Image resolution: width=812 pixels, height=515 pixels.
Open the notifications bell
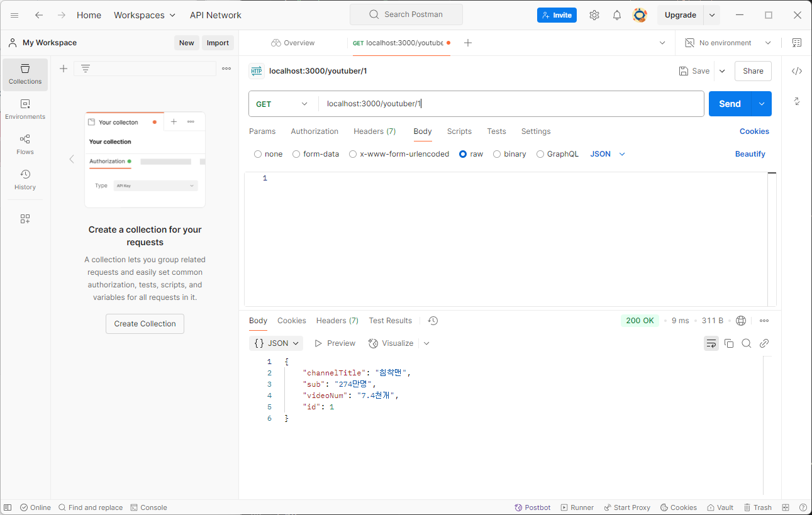point(617,15)
